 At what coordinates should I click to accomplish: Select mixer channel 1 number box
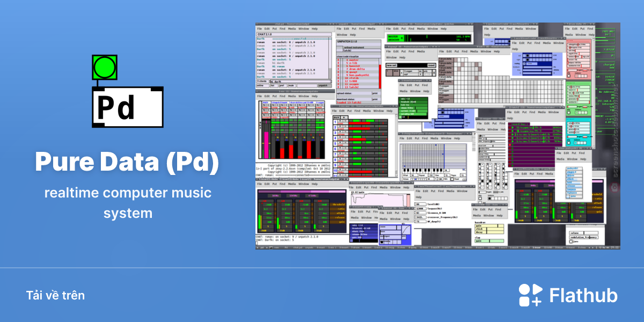(335, 122)
